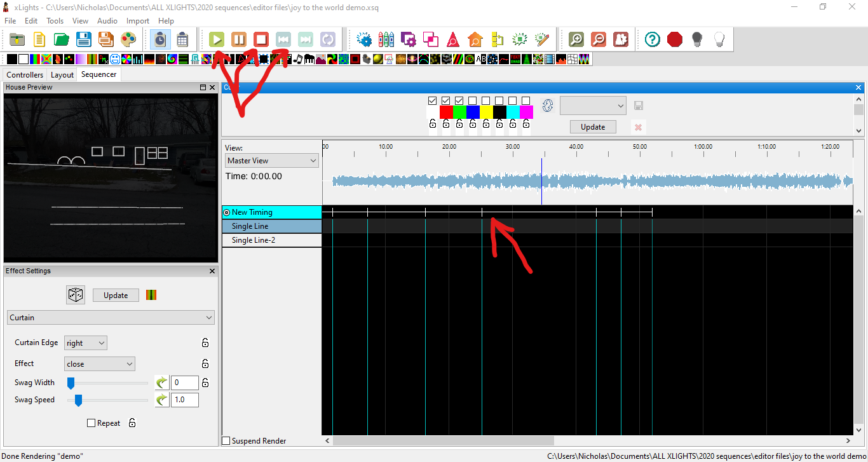Switch to the Layout tab
Image resolution: width=868 pixels, height=462 pixels.
pos(62,74)
